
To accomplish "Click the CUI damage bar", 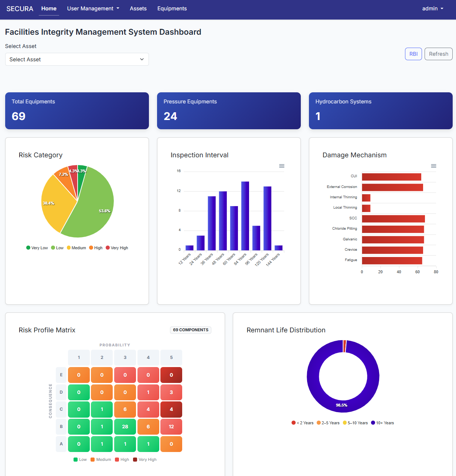I will point(392,177).
